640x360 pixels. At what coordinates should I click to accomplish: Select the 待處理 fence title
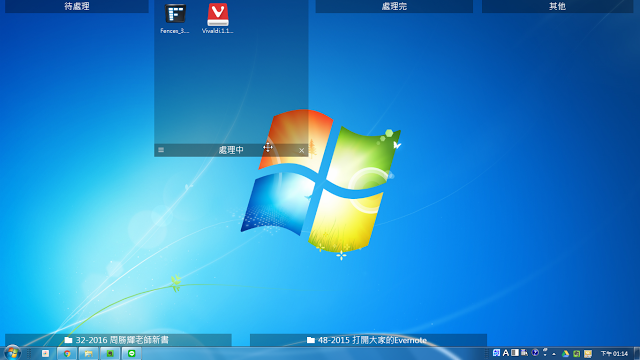tap(77, 6)
